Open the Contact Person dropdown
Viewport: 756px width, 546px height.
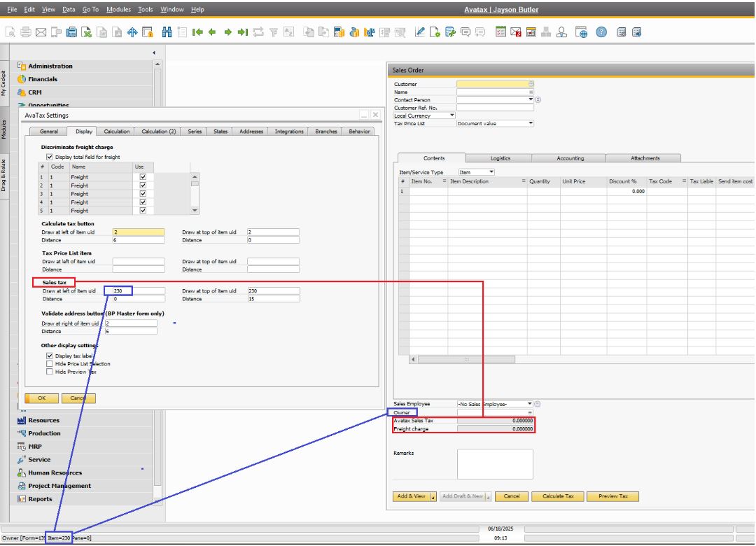coord(531,99)
